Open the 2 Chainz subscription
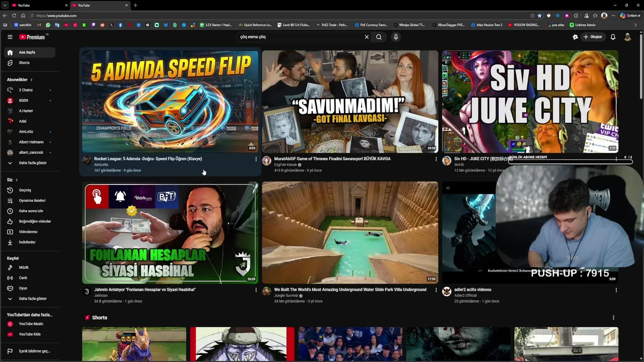The height and width of the screenshot is (362, 644). point(30,90)
